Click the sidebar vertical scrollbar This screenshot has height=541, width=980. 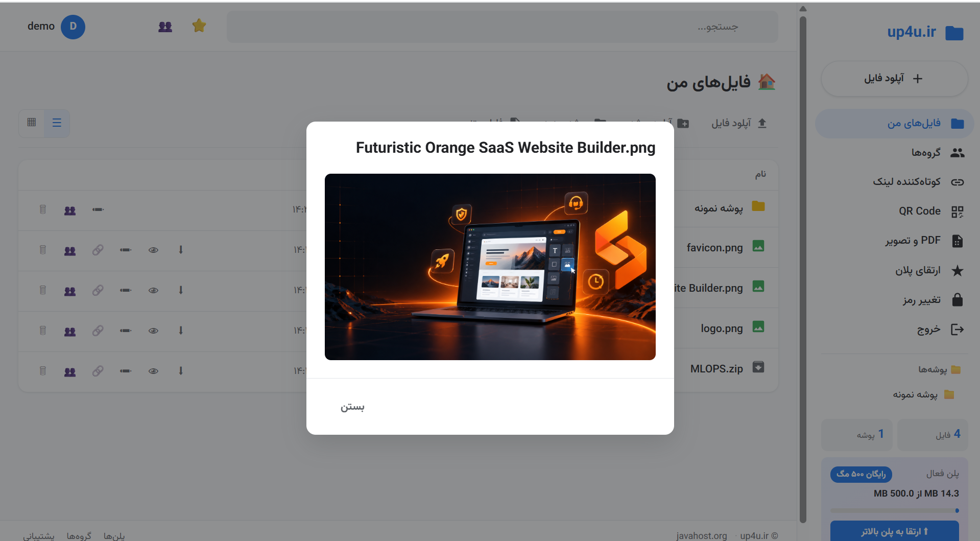tap(803, 270)
